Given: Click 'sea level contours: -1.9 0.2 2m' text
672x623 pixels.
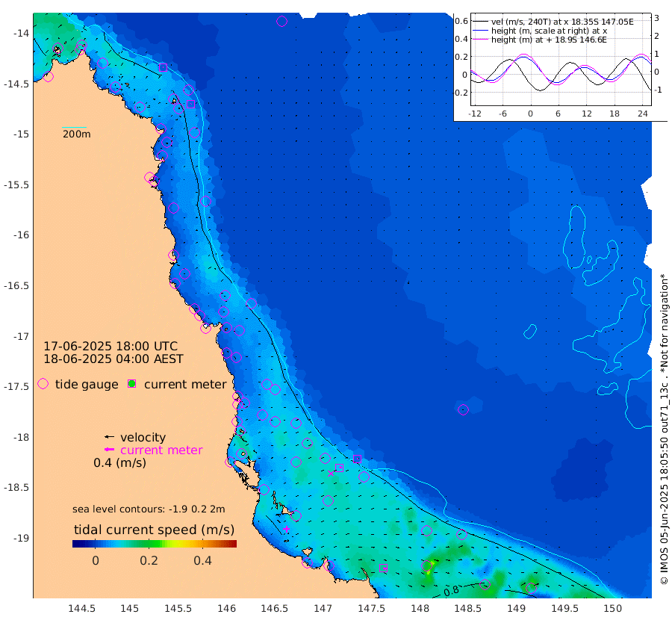Looking at the screenshot, I should tap(149, 509).
